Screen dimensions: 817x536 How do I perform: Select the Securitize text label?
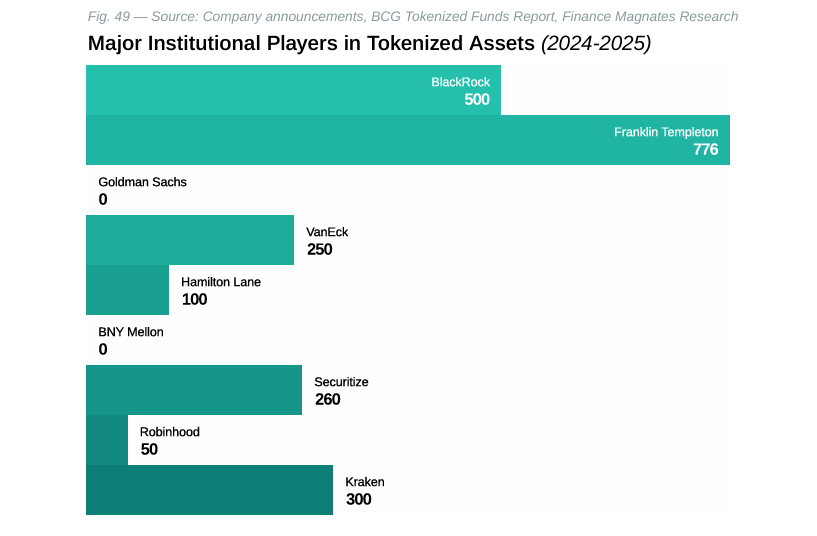point(341,382)
